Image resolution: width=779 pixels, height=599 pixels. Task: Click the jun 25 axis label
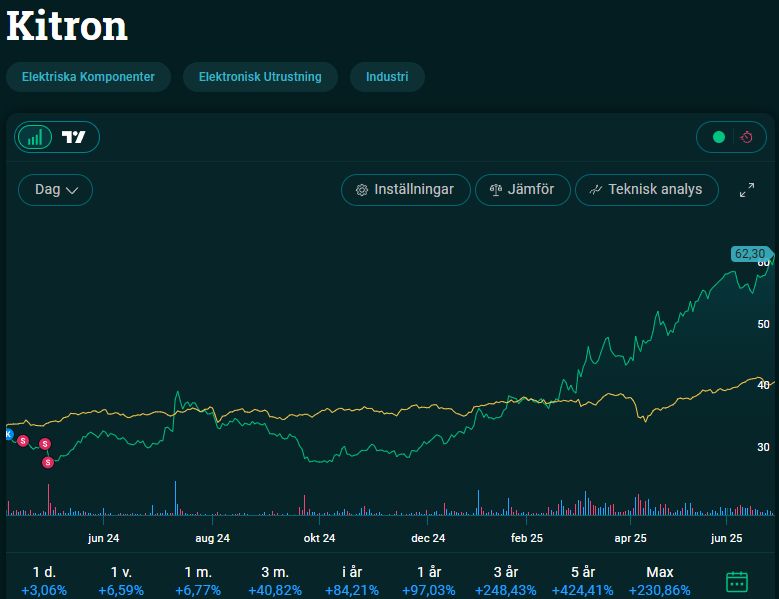point(726,538)
